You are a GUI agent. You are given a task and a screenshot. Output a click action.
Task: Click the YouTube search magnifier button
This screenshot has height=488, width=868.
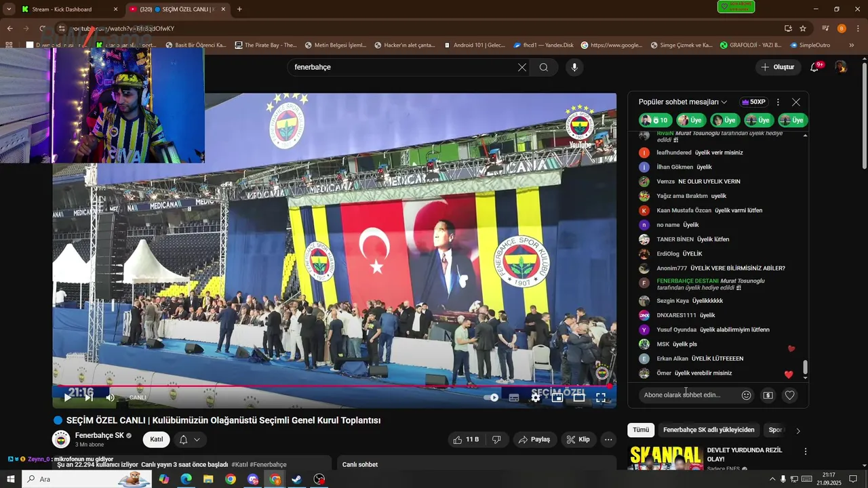click(x=544, y=67)
